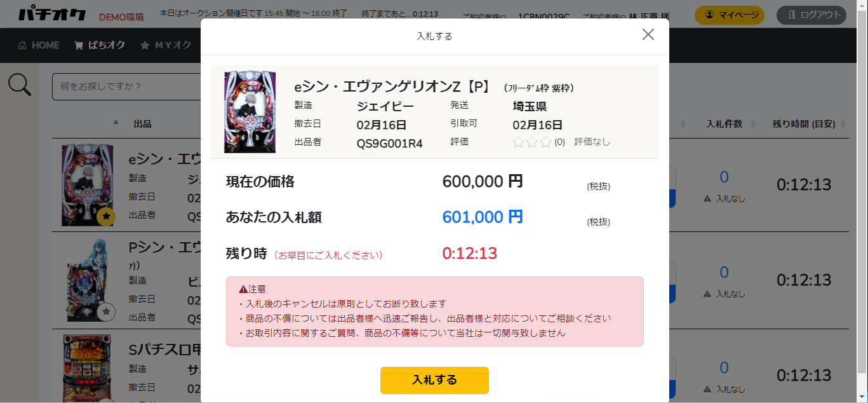Click the first listing's bid count 0

click(x=724, y=177)
